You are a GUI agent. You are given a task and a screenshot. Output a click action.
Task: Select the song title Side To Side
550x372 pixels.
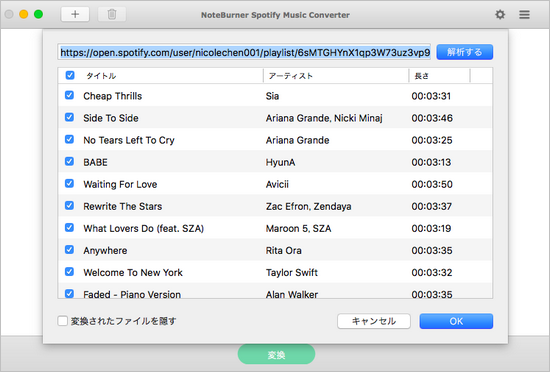[111, 118]
